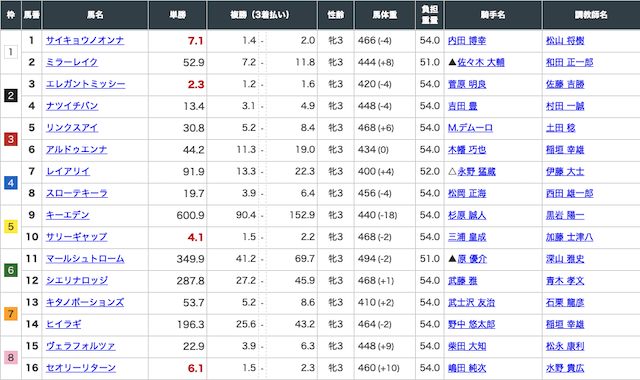Open jockey 菅原 明良 page

tap(467, 84)
